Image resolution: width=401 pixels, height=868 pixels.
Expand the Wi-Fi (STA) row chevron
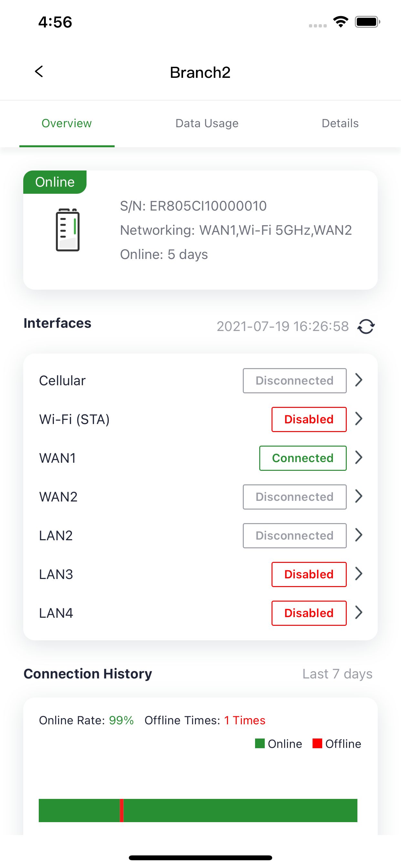click(x=359, y=419)
